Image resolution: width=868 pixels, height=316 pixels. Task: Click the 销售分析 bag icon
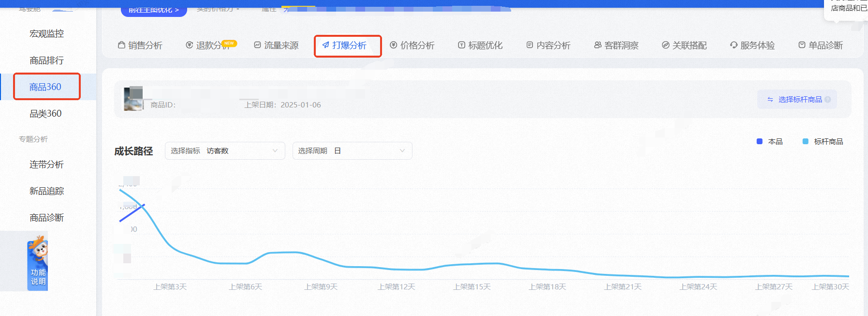pos(121,45)
